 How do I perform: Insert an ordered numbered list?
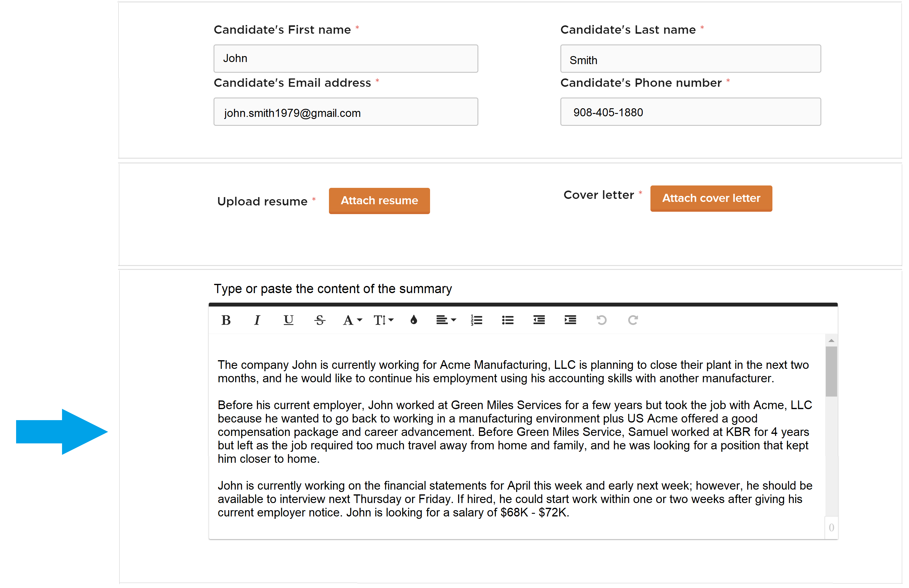click(x=476, y=320)
